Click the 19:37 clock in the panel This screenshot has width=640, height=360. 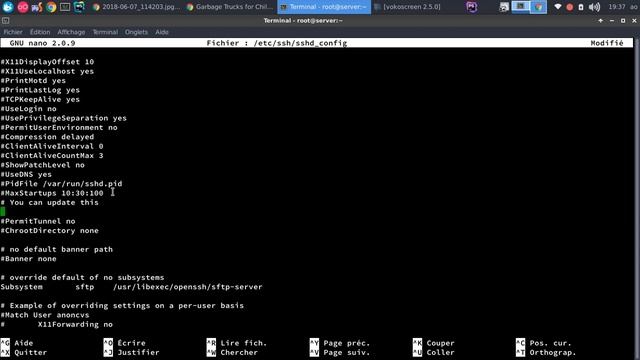coord(616,7)
